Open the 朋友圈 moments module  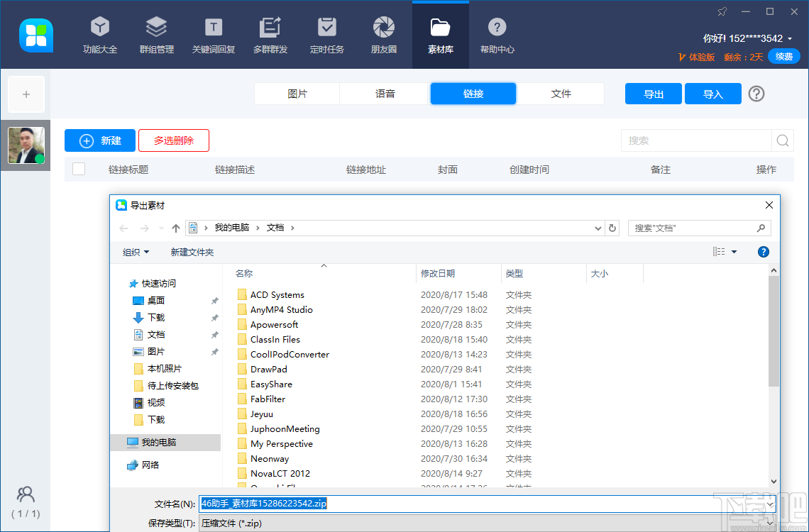click(x=384, y=35)
